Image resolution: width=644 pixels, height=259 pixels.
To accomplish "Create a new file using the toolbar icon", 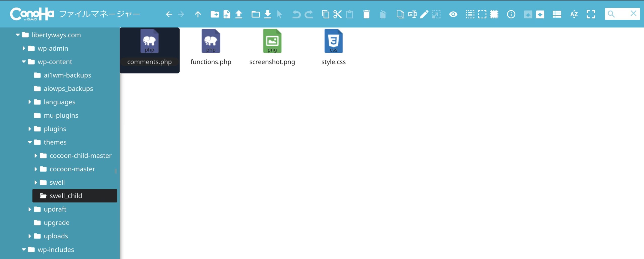I will 227,14.
